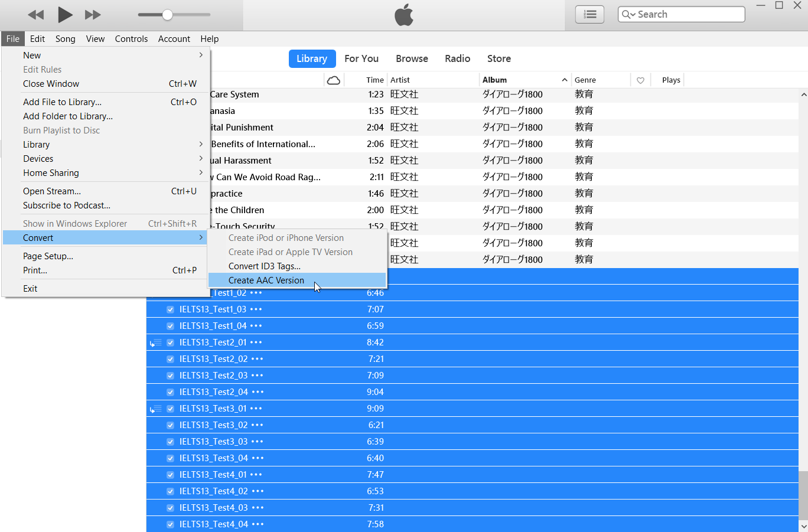The width and height of the screenshot is (808, 532).
Task: Click the iCloud status column header icon
Action: 334,80
